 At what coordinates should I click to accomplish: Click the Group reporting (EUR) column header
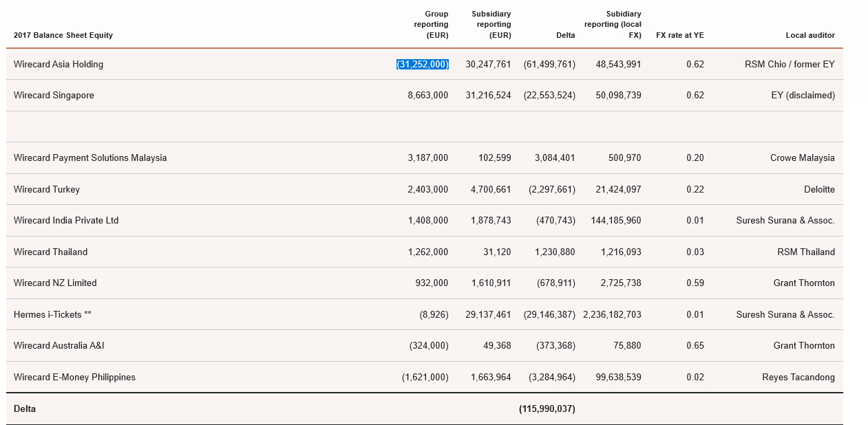427,25
